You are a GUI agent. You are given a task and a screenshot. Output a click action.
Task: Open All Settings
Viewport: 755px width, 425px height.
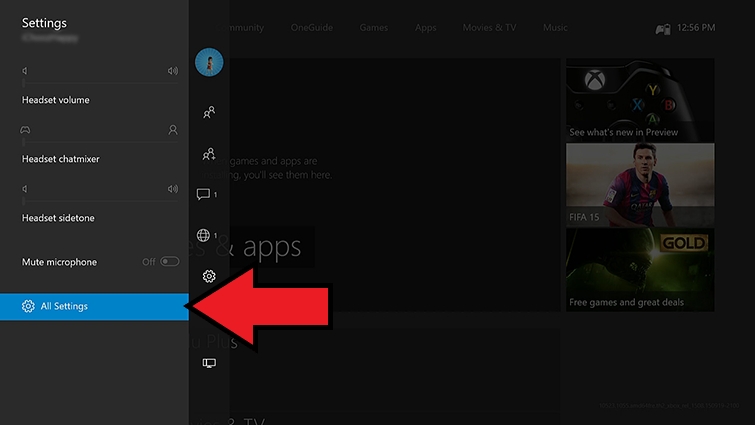94,306
